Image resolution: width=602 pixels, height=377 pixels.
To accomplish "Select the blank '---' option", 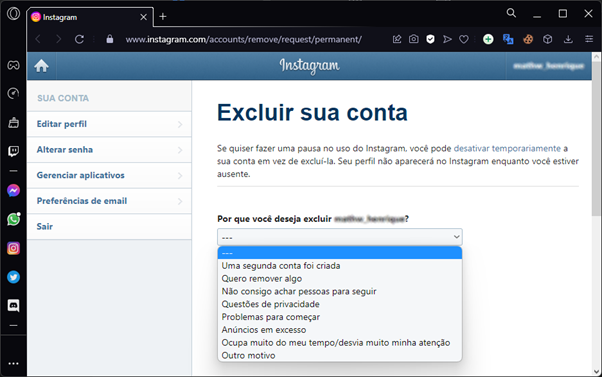I will coord(340,253).
